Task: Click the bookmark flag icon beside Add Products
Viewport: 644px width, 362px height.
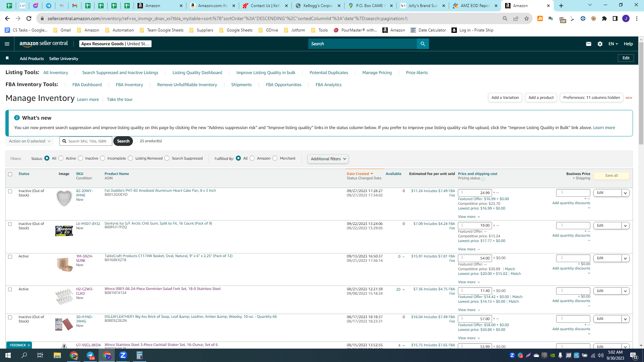Action: 7,58
